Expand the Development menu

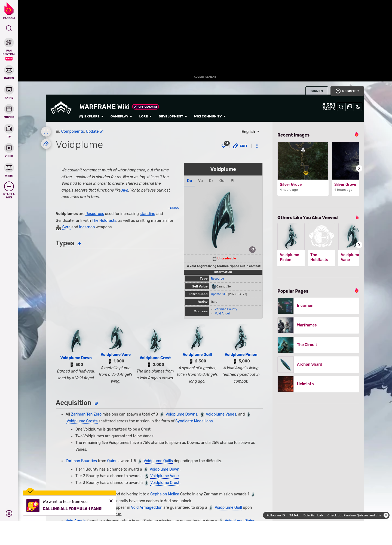click(x=173, y=116)
